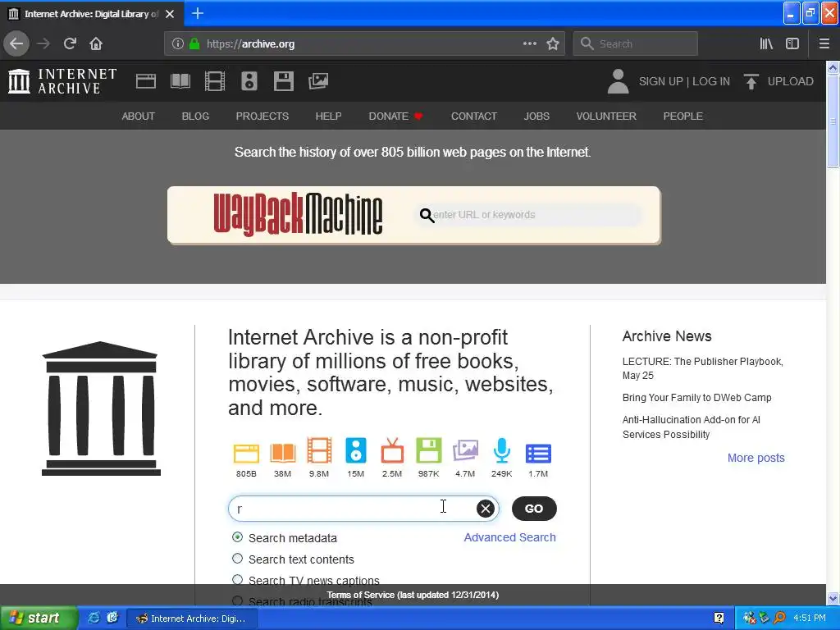This screenshot has width=840, height=630.
Task: Click the Internet Archive search text box
Action: click(x=354, y=509)
